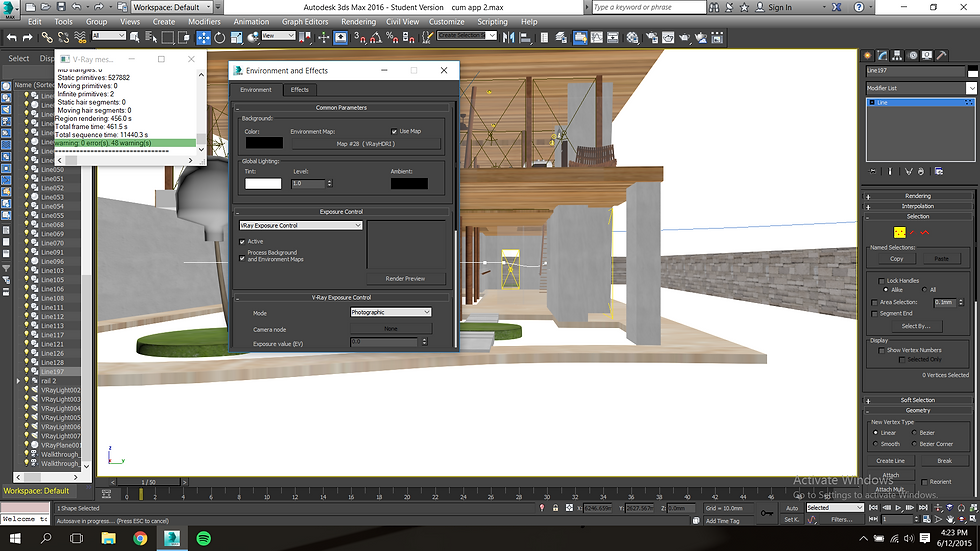Open Select by Name dialog
This screenshot has width=980, height=551.
(151, 37)
